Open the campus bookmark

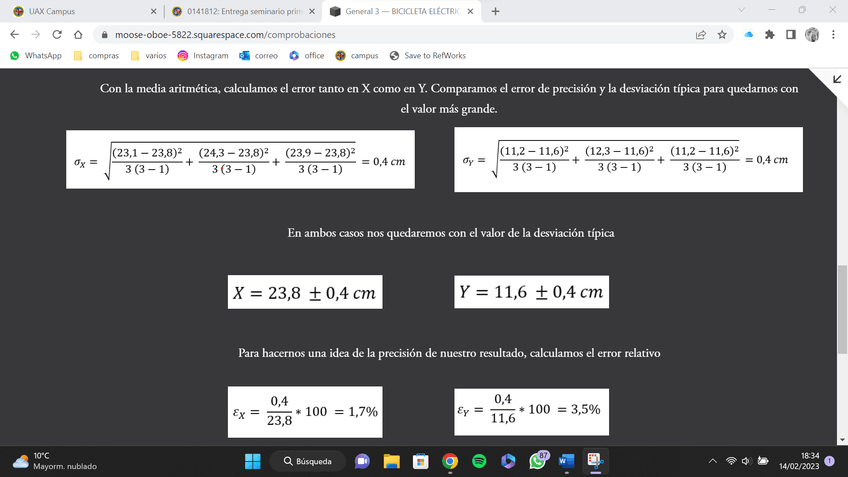(357, 56)
